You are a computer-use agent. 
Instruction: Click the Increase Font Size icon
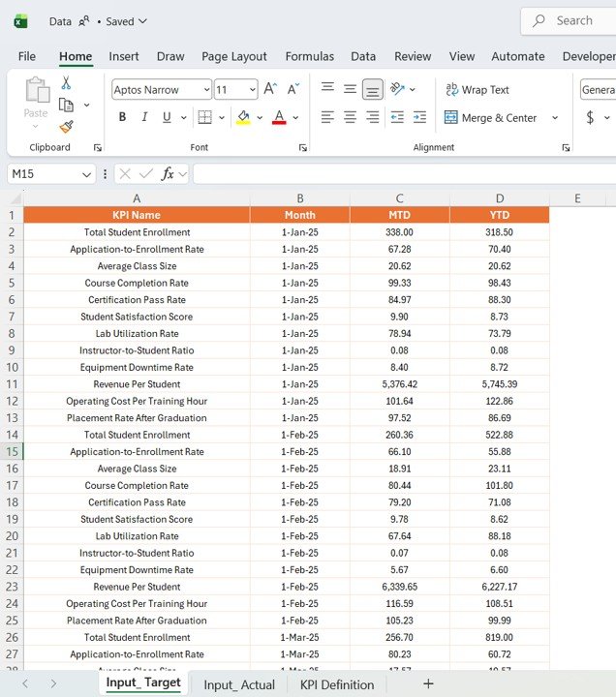271,89
